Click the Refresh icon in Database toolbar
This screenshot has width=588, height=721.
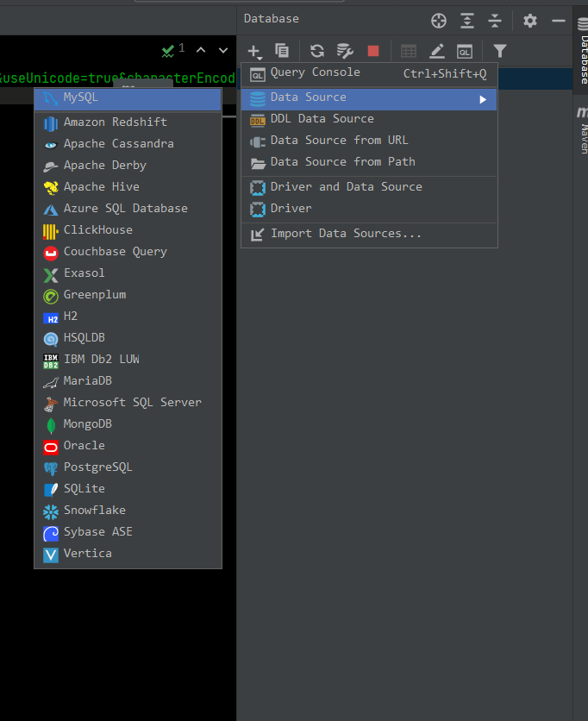coord(317,51)
